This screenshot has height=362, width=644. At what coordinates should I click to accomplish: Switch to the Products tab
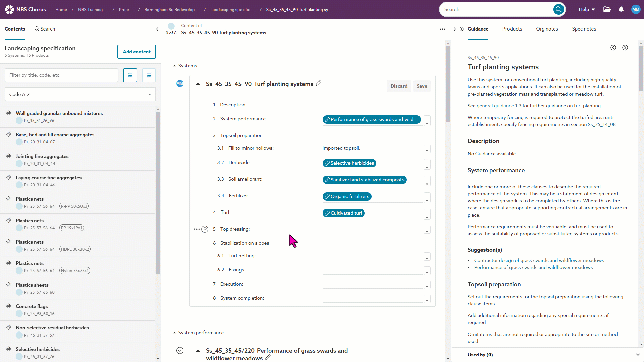coord(512,29)
